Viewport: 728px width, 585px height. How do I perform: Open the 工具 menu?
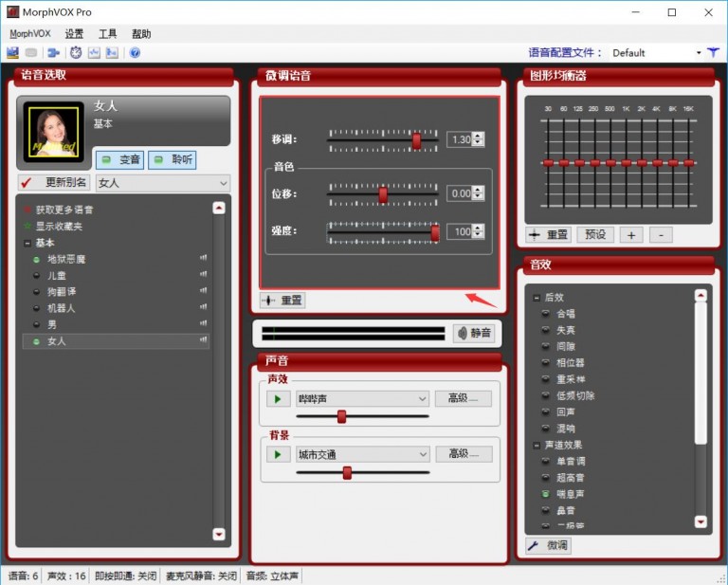coord(108,33)
